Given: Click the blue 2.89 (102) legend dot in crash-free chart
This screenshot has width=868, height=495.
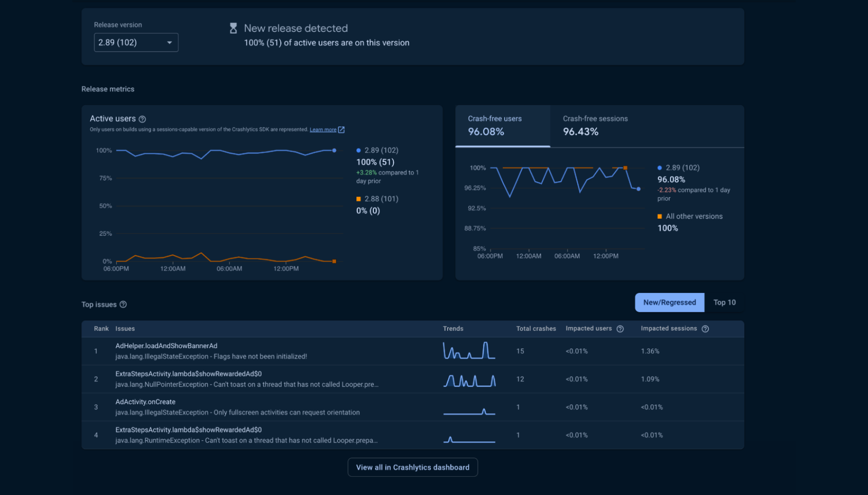Looking at the screenshot, I should 660,168.
